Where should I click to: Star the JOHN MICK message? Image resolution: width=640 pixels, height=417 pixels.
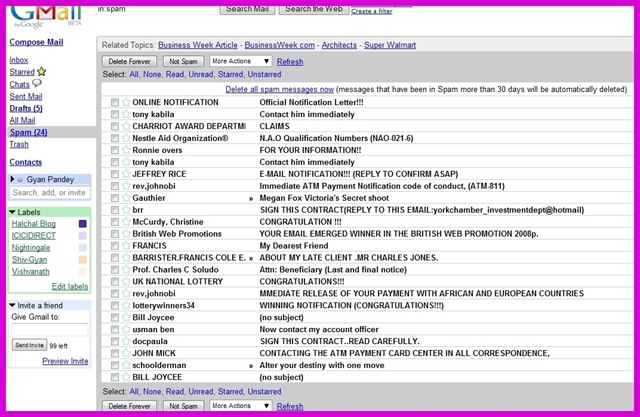click(x=126, y=353)
